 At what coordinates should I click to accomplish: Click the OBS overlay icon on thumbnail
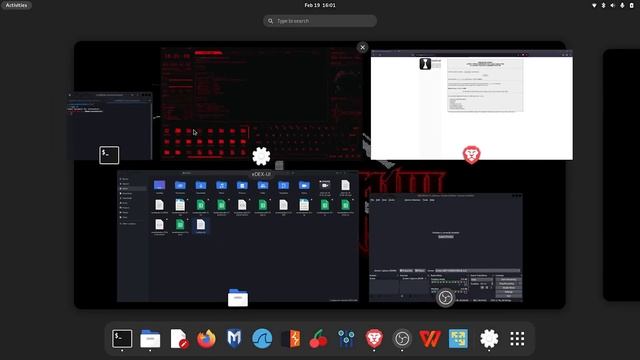click(445, 298)
